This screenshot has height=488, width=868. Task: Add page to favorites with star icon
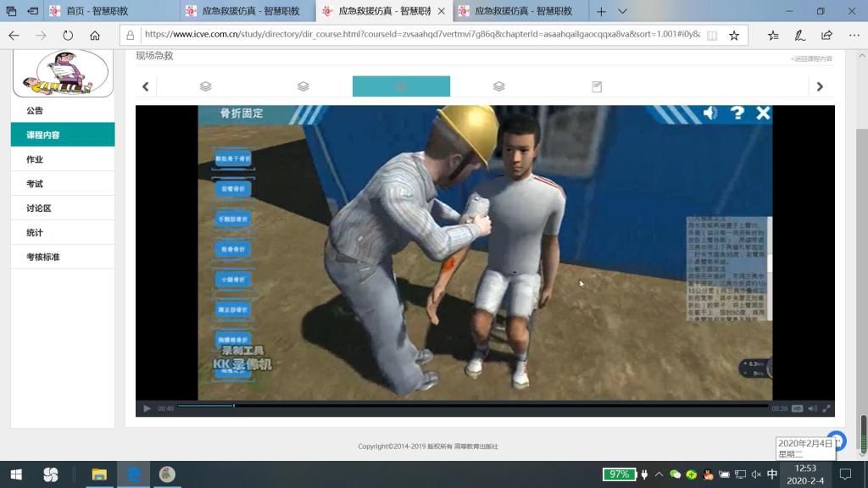(734, 36)
